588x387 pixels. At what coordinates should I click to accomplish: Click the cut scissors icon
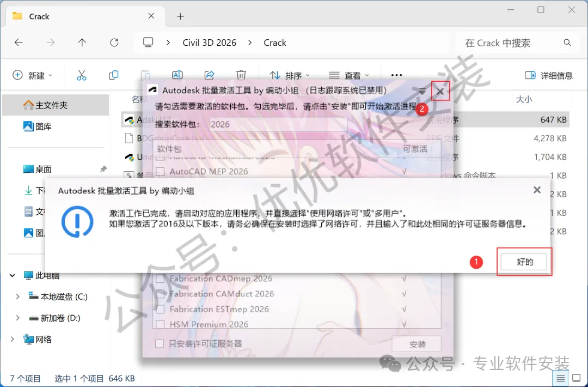(x=81, y=75)
